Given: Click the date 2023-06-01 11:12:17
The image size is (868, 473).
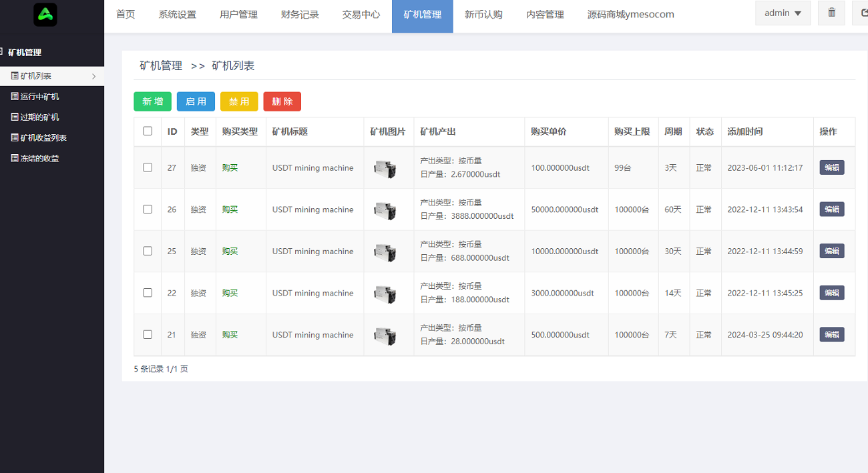Looking at the screenshot, I should (x=765, y=168).
